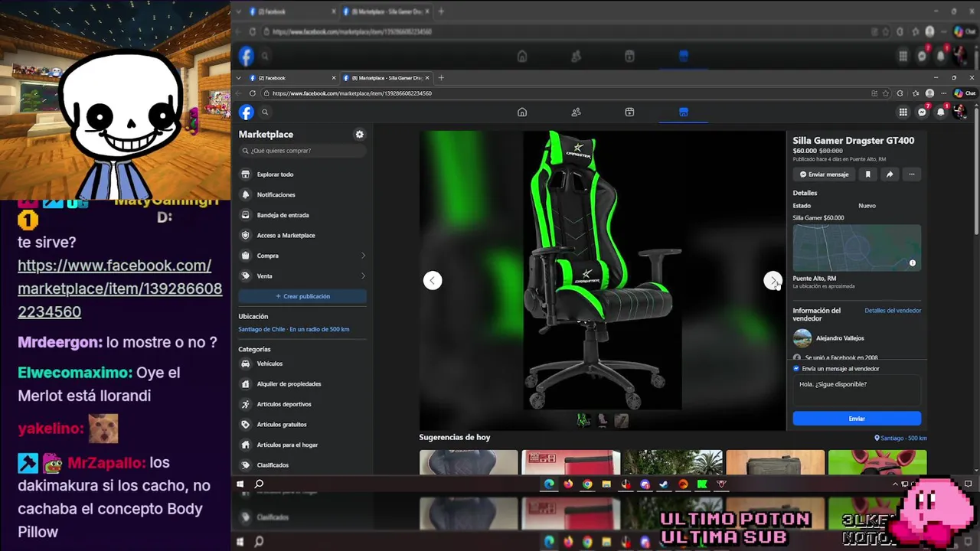Open tab search dropdown in front browser window
Viewport: 980px width, 551px height.
click(x=239, y=77)
